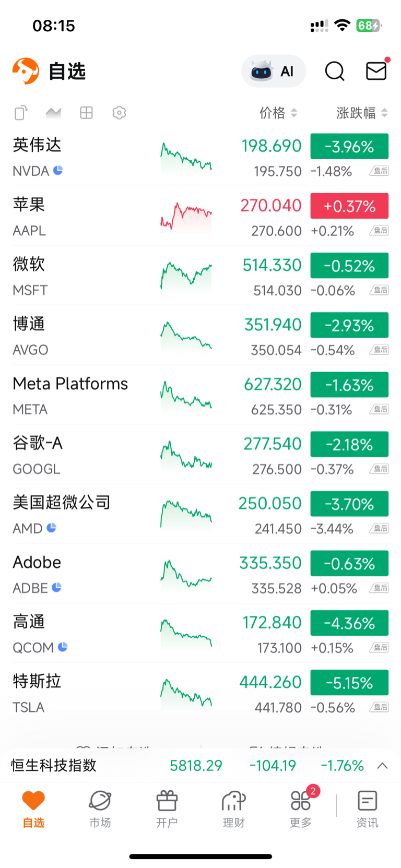Open the 自选 title header
This screenshot has width=401, height=868.
pyautogui.click(x=67, y=72)
